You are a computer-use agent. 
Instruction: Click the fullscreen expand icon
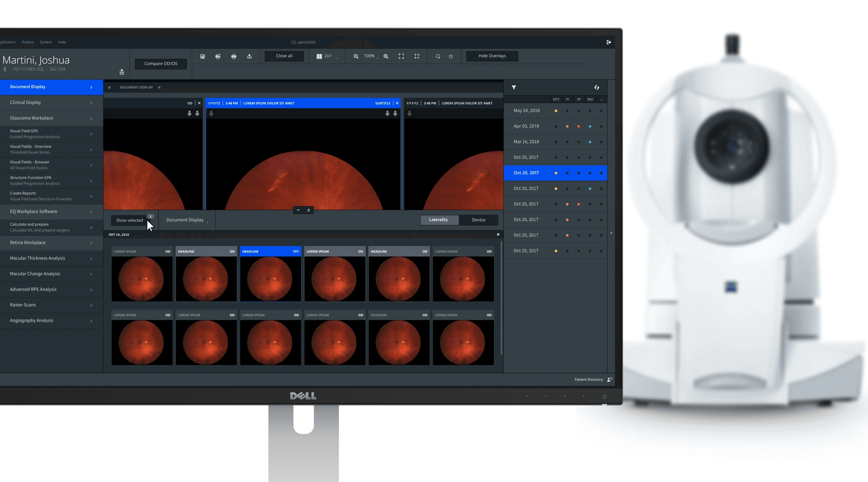401,56
